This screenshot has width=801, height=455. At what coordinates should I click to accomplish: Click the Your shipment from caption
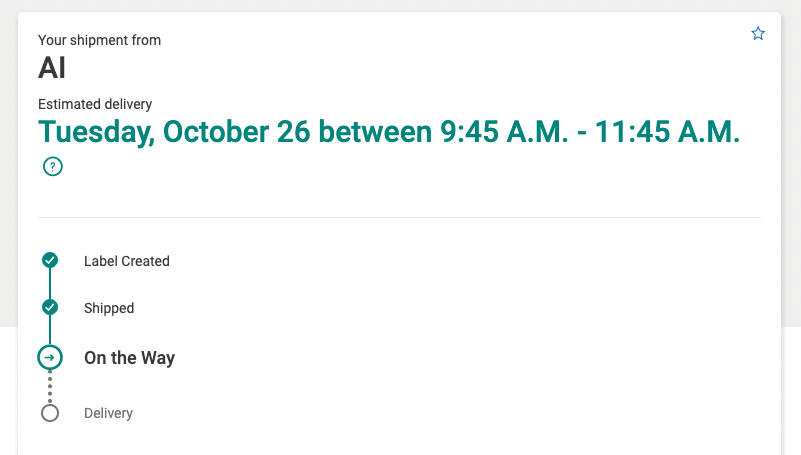click(99, 40)
